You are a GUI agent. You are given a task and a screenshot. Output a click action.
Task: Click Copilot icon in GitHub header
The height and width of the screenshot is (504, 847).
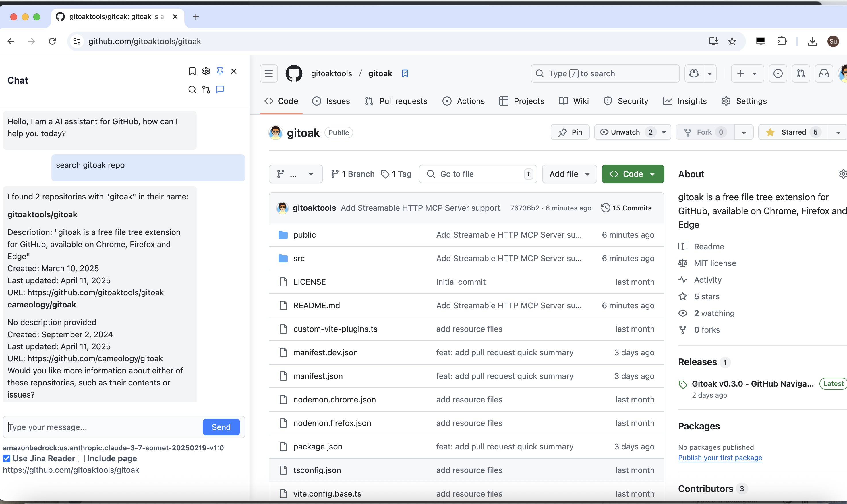(694, 73)
